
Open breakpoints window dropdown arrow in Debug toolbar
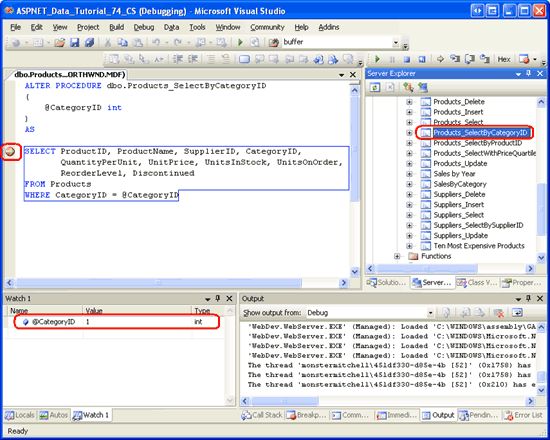click(535, 59)
